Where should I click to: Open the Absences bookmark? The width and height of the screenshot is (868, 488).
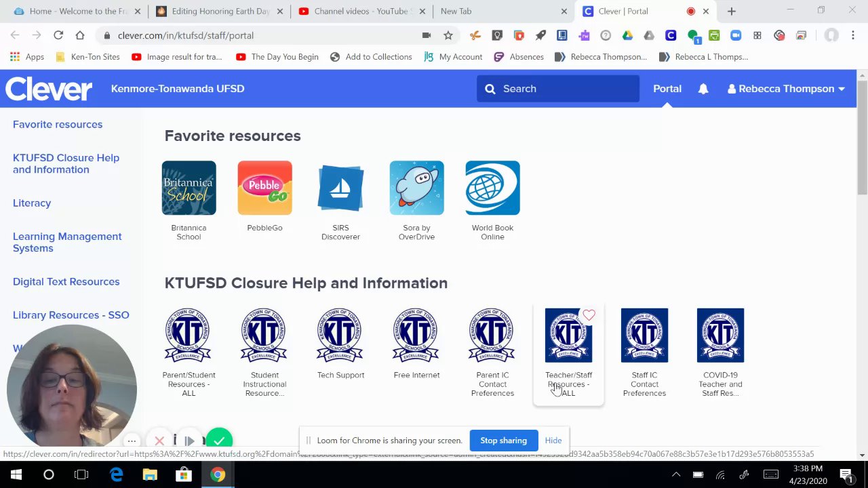[x=519, y=57]
